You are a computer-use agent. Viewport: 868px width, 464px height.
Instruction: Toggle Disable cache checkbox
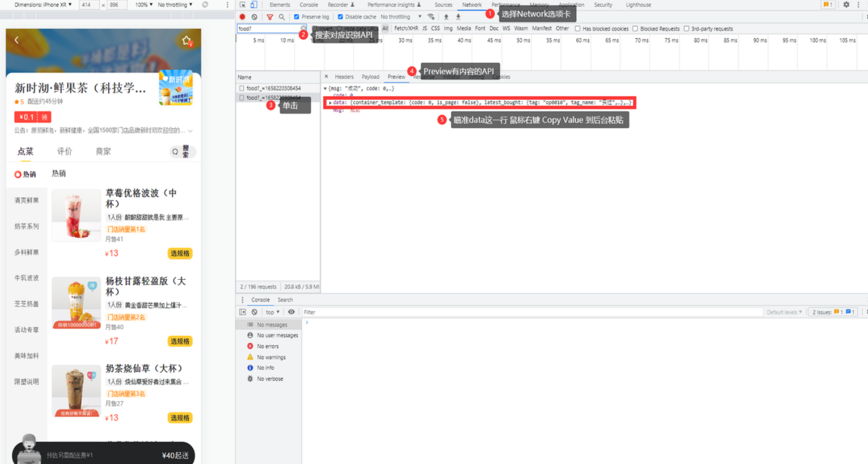point(340,17)
